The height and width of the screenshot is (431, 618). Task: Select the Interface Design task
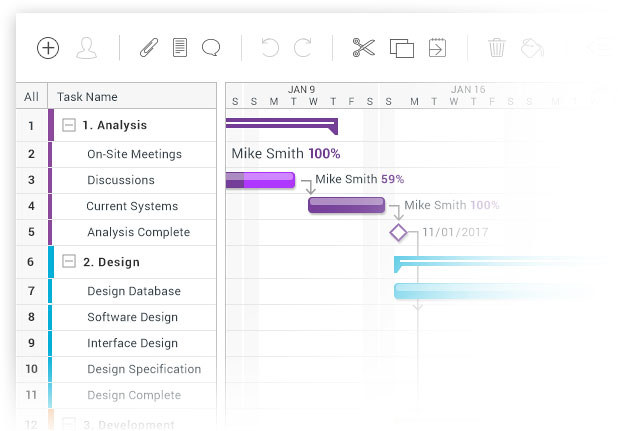tap(132, 343)
